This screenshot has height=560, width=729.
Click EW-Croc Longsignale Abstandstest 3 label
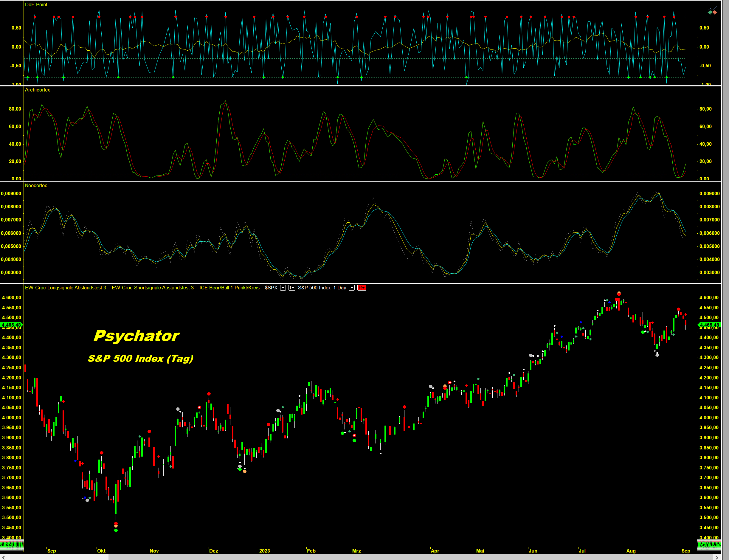coord(65,288)
